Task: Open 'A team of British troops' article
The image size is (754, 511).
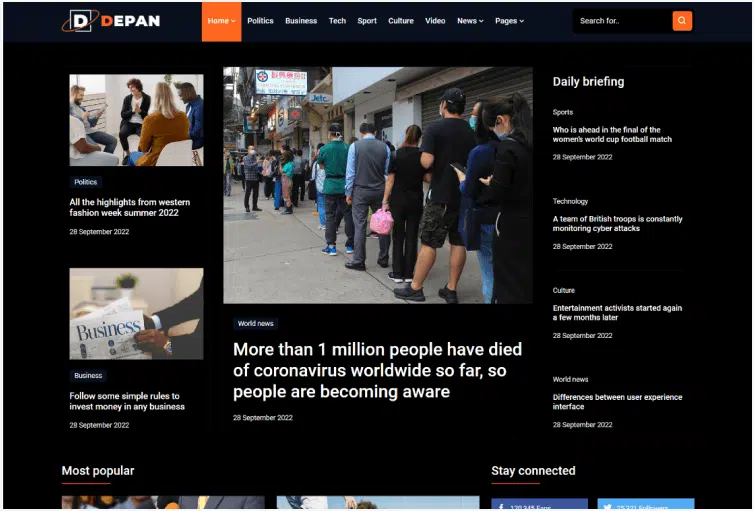Action: pos(617,224)
